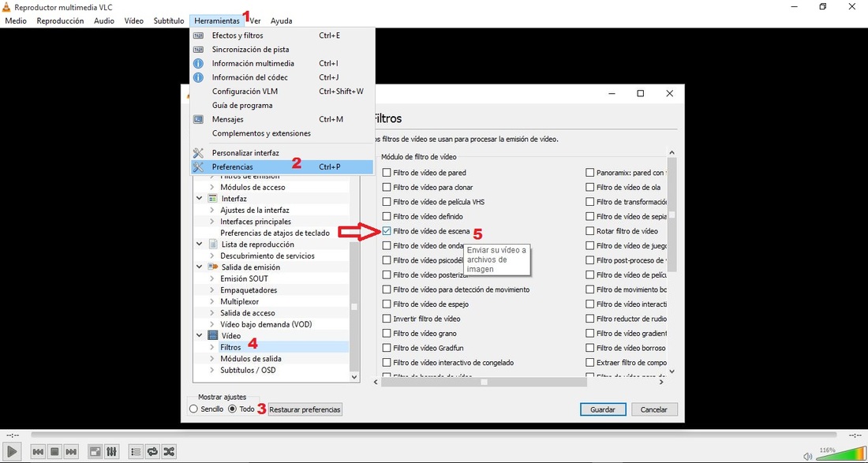868x463 pixels.
Task: Choose Preferencias from Herramientas menu
Action: click(x=282, y=166)
